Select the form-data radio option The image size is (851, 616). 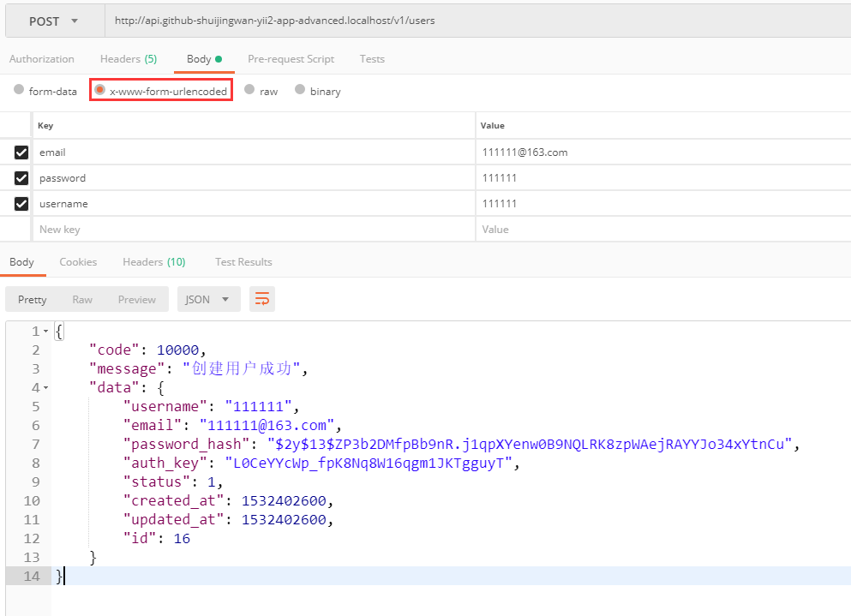[19, 90]
